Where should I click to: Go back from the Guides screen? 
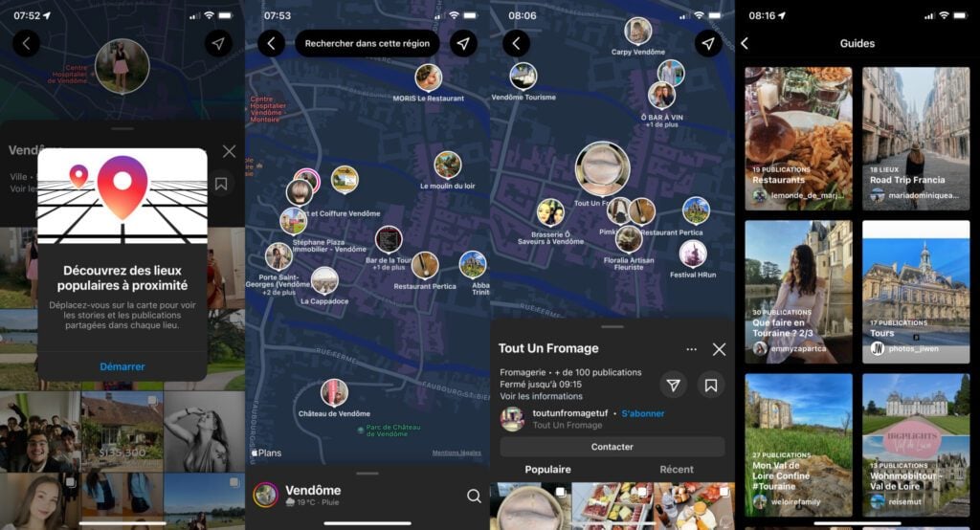[745, 43]
